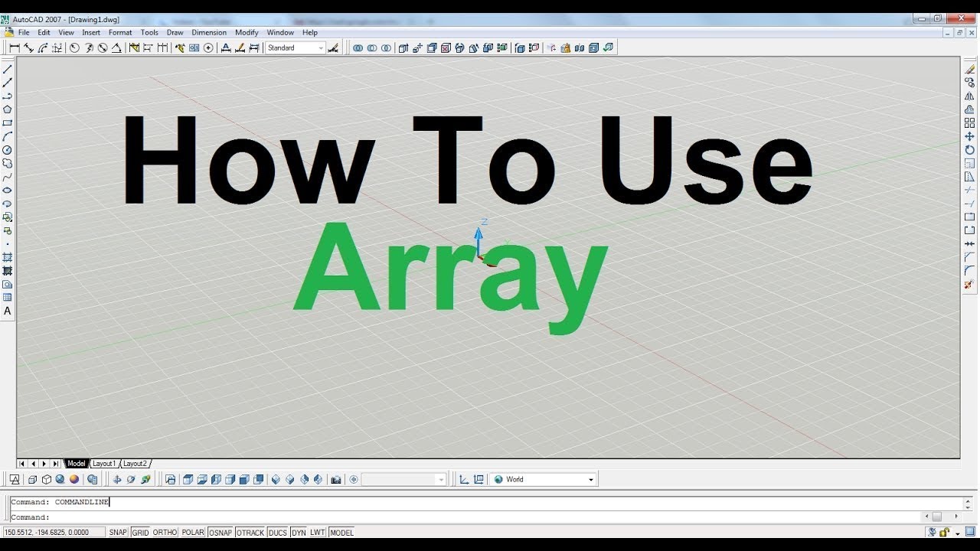The width and height of the screenshot is (980, 551).
Task: Toggle SNAP mode in status bar
Action: pyautogui.click(x=118, y=533)
